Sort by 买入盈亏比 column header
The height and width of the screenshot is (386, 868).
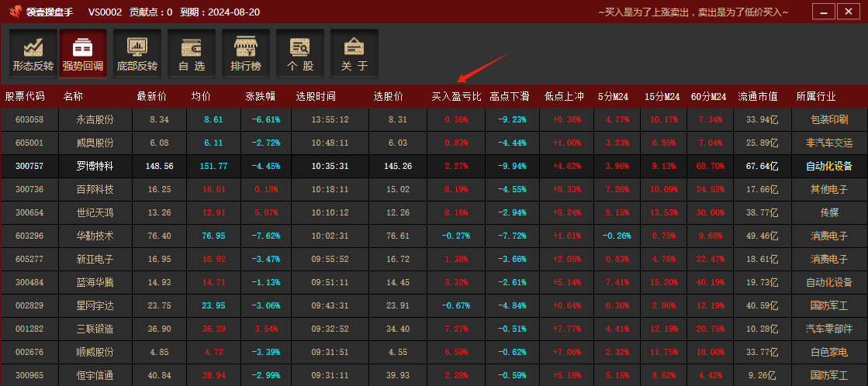[x=456, y=97]
